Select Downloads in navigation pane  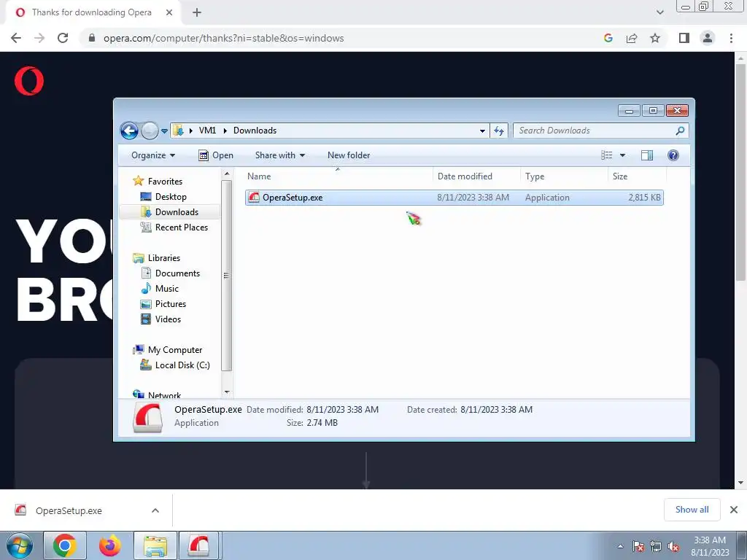click(x=177, y=212)
